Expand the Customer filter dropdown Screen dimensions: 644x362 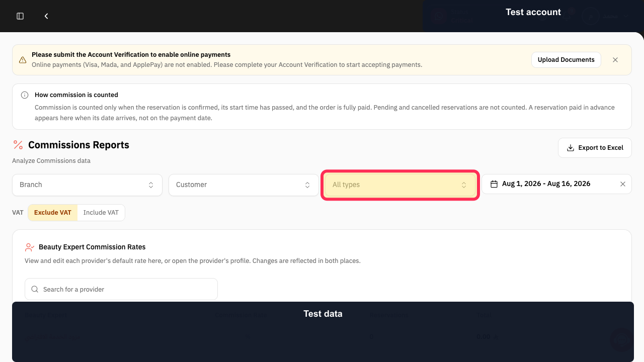click(x=244, y=185)
